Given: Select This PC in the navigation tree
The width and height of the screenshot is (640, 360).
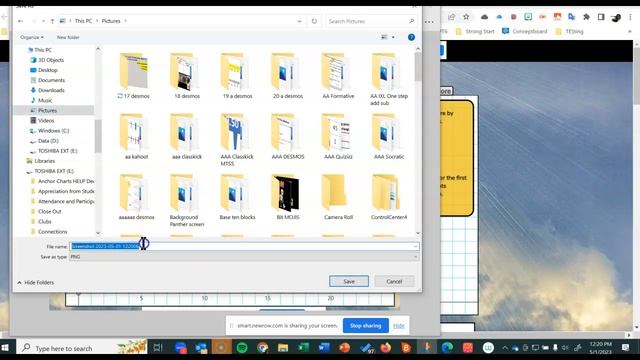Looking at the screenshot, I should 43,50.
